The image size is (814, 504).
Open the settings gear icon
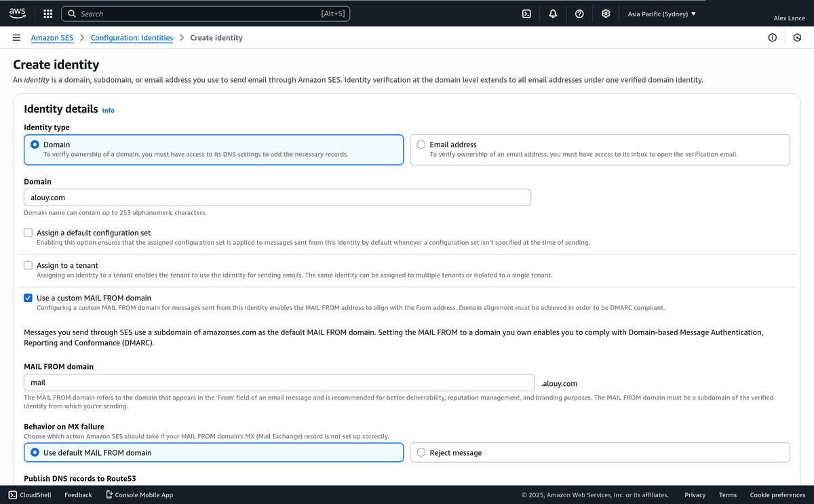click(606, 14)
